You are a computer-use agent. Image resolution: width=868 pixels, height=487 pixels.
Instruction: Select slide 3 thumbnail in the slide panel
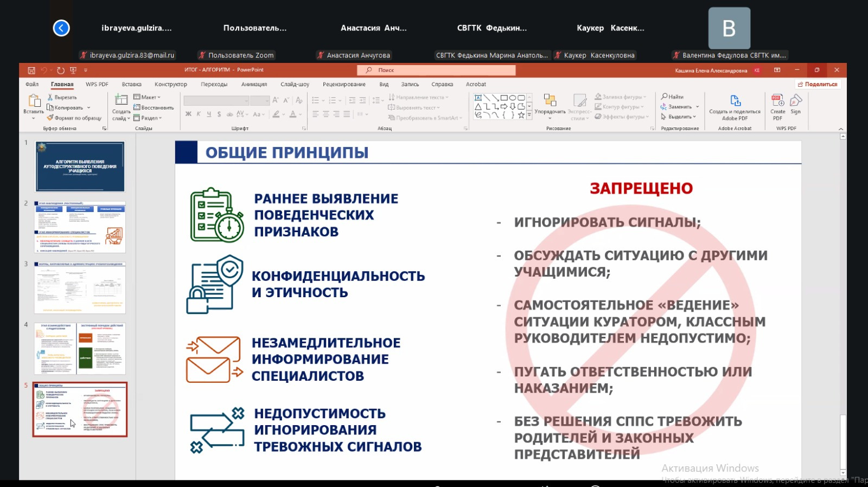coord(80,288)
